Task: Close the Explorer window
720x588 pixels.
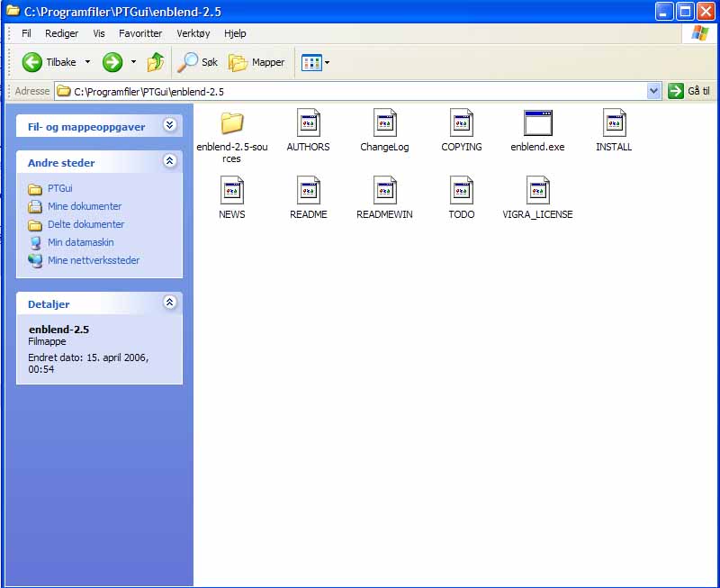Action: 706,11
